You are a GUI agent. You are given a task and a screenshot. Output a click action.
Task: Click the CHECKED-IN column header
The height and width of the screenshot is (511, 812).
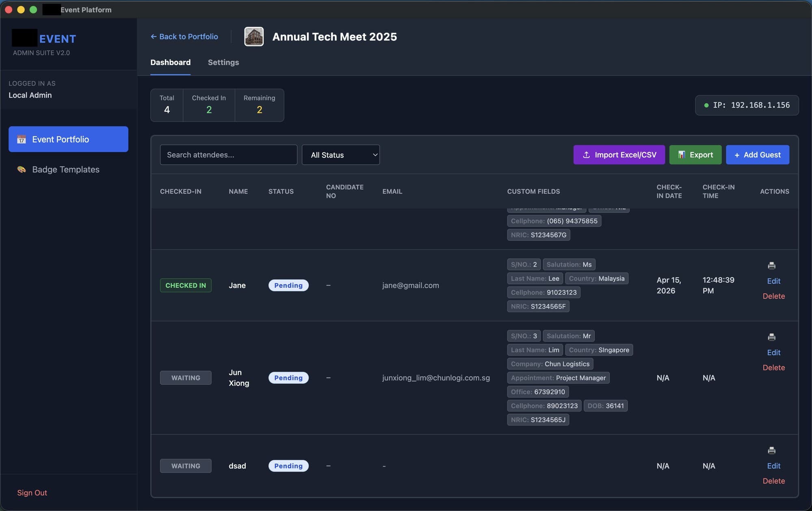click(180, 191)
